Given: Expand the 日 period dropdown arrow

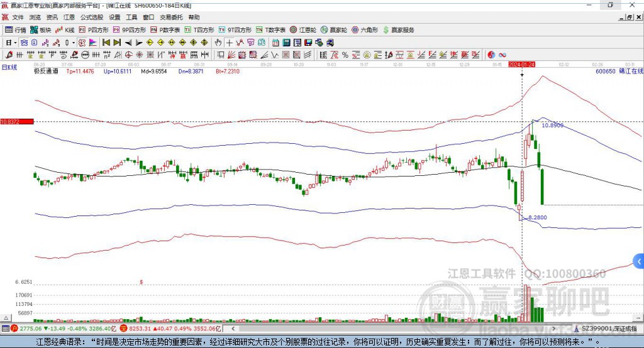Looking at the screenshot, I should [15, 43].
